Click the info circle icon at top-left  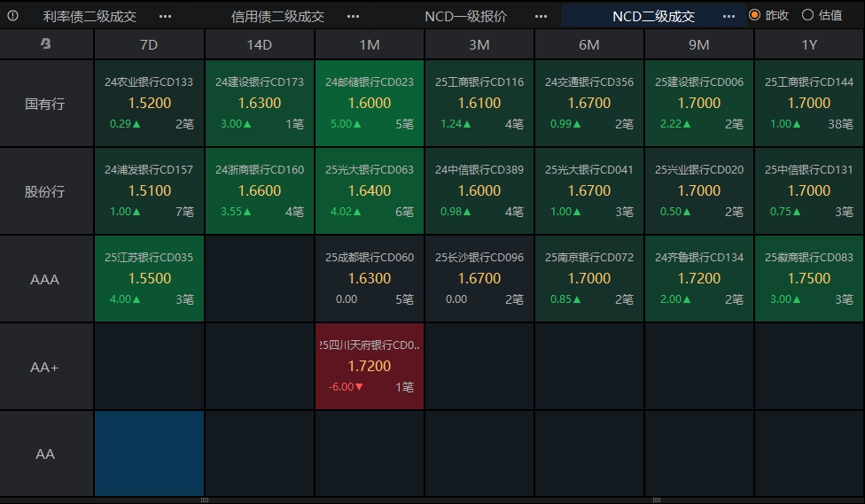[x=12, y=16]
